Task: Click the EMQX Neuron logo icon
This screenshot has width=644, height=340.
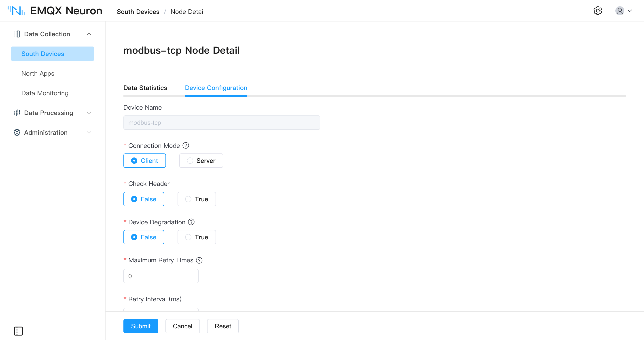Action: click(x=16, y=11)
